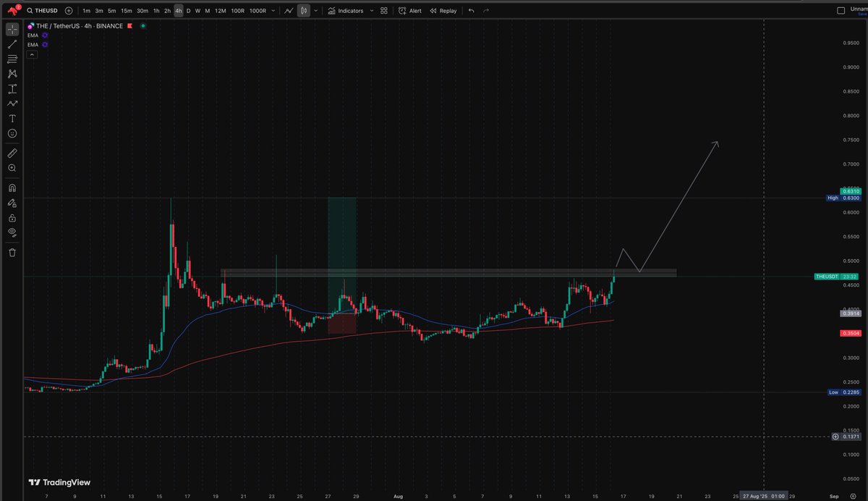Select the crosshair cursor tool
This screenshot has width=868, height=501.
coord(12,30)
